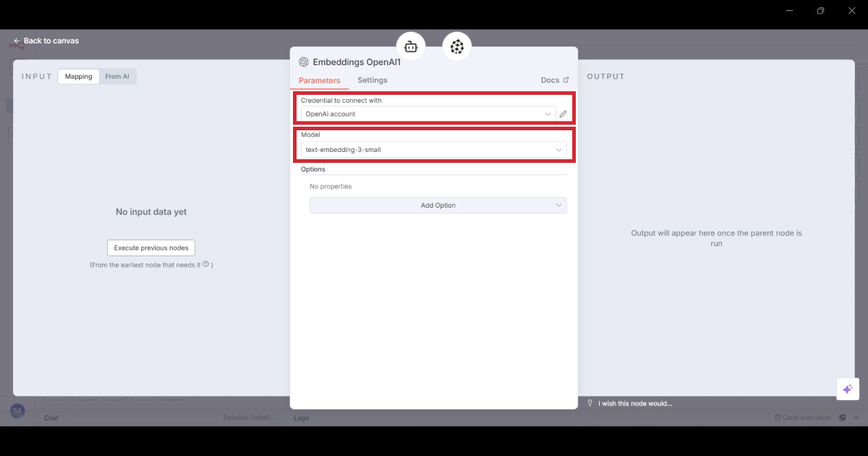Click the sparkle AI assistant button
Viewport: 868px width, 456px height.
(x=847, y=389)
